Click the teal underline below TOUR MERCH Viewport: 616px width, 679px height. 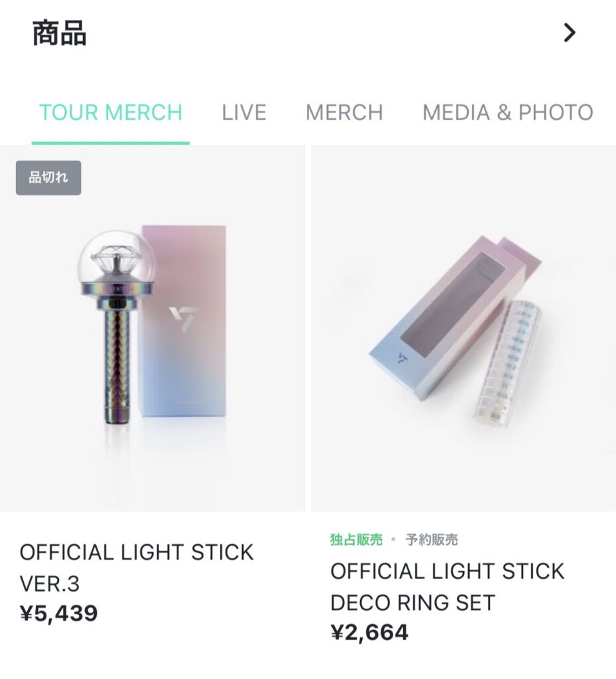(111, 143)
